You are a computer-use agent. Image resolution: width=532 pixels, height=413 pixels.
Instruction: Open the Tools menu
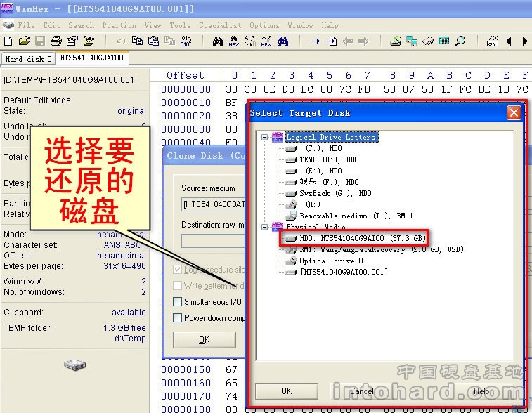tap(180, 25)
